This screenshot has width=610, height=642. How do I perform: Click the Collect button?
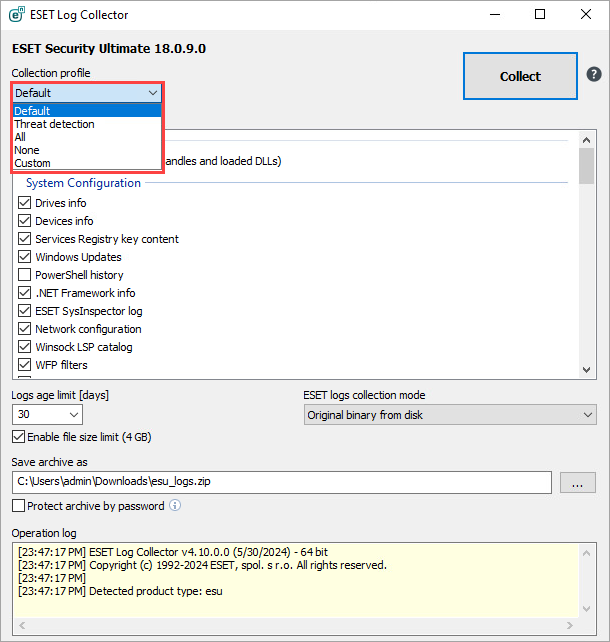[x=520, y=76]
